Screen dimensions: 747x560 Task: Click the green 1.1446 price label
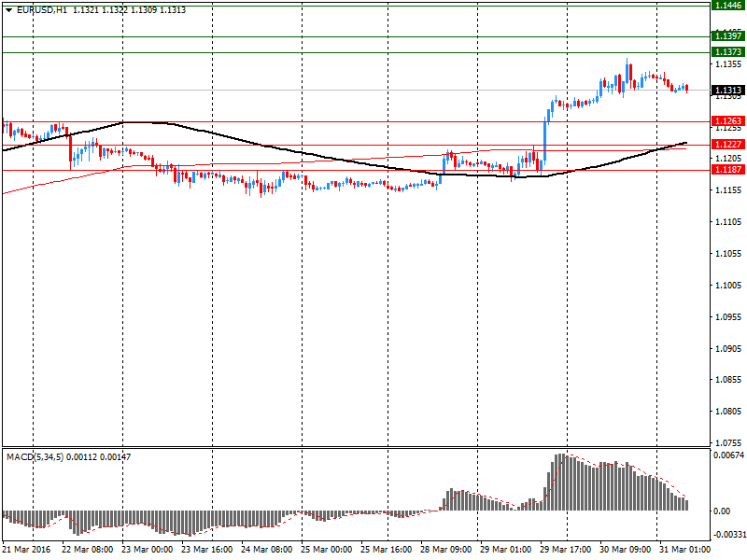pos(728,6)
